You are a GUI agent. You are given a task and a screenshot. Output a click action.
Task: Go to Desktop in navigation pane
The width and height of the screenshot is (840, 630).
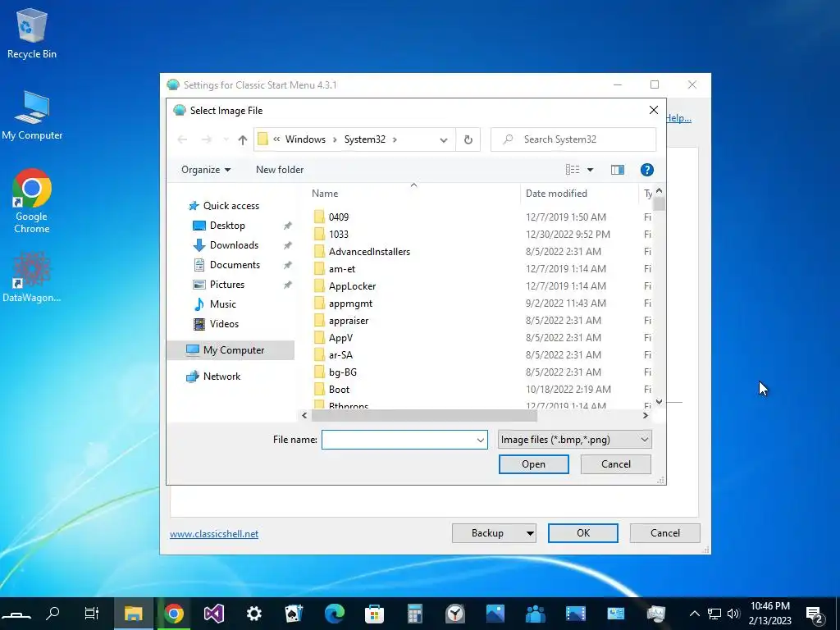click(227, 226)
